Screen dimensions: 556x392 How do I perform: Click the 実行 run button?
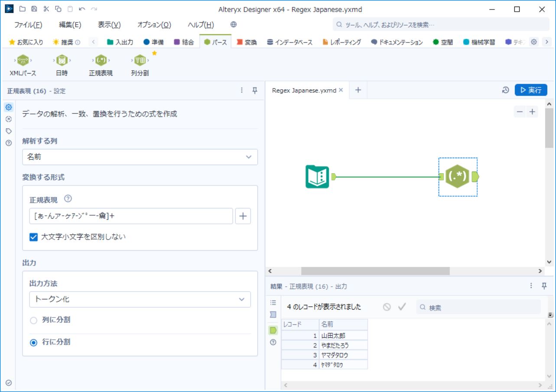point(531,90)
